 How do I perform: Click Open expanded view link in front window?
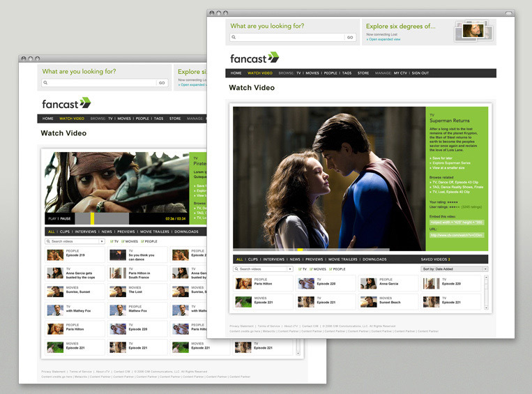point(383,39)
